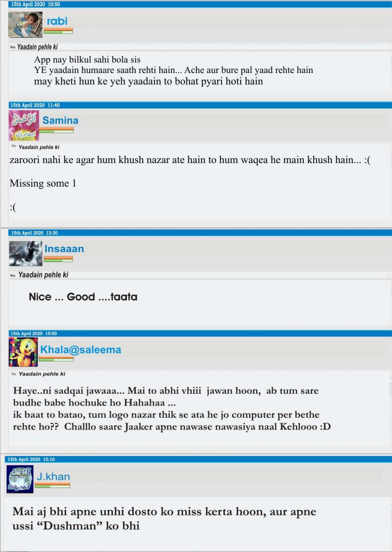This screenshot has height=552, width=392.
Task: Open Samina's profile username link
Action: click(x=60, y=120)
